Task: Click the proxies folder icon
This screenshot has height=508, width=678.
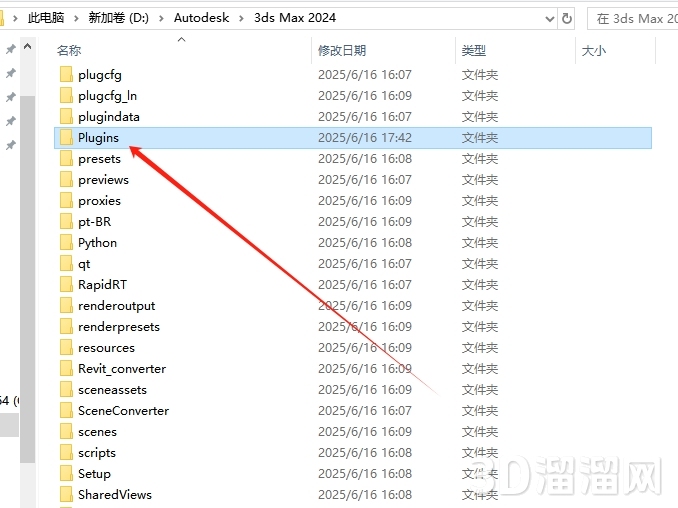Action: (66, 201)
